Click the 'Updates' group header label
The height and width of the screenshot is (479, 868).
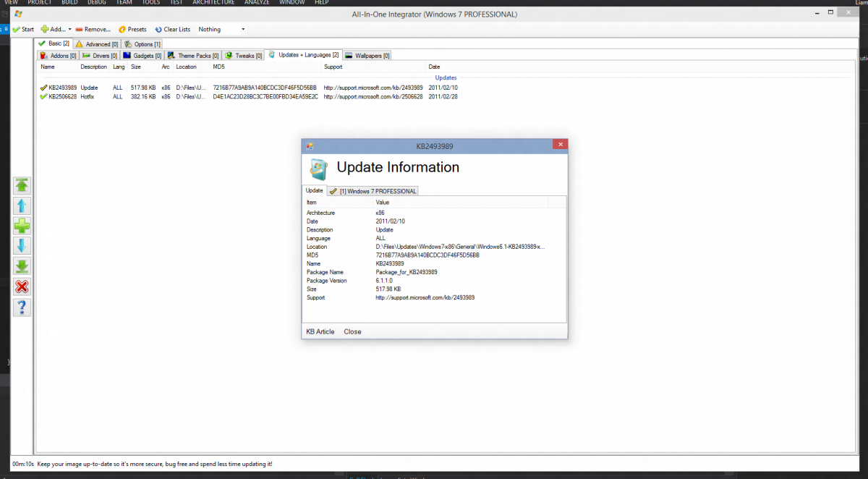(446, 77)
